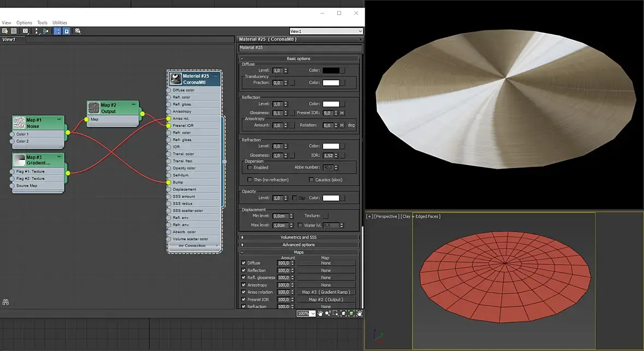Open the View1 dropdown
644x351 pixels.
tap(326, 31)
